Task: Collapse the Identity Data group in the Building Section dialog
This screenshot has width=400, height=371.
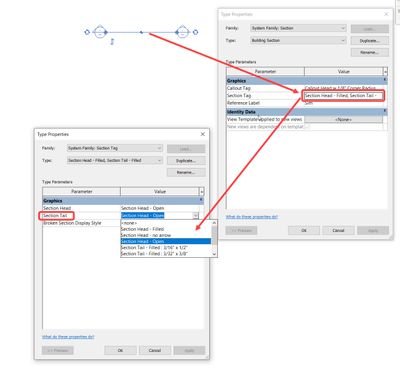Action: [x=385, y=110]
